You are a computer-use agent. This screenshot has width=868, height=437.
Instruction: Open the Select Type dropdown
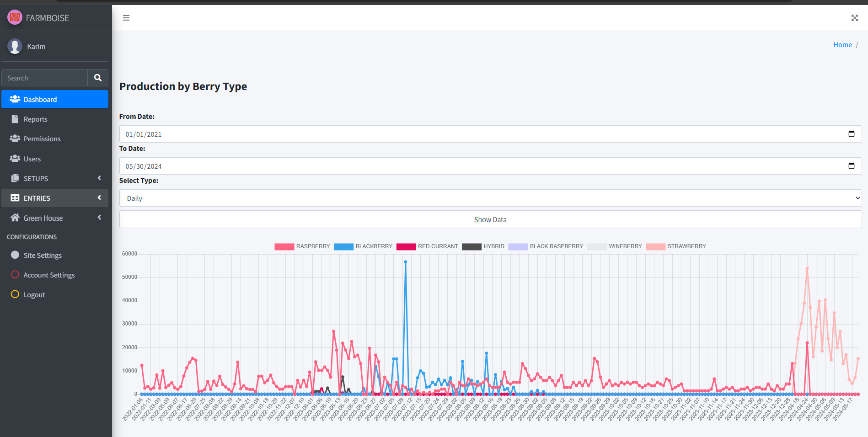pyautogui.click(x=490, y=198)
